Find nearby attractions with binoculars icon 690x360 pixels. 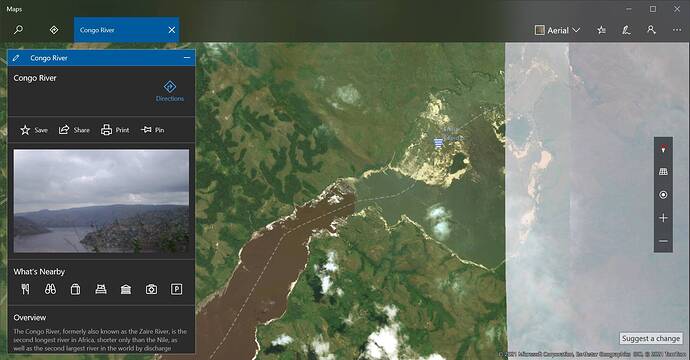pos(51,289)
